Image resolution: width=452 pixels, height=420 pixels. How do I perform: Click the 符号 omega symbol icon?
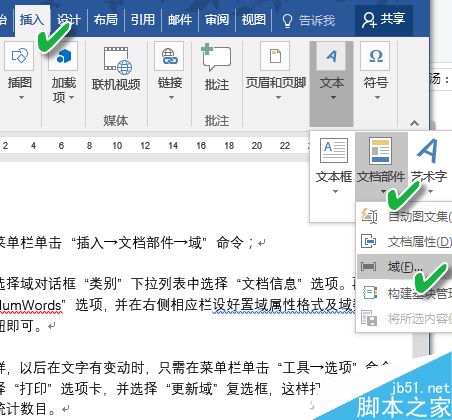click(x=375, y=56)
